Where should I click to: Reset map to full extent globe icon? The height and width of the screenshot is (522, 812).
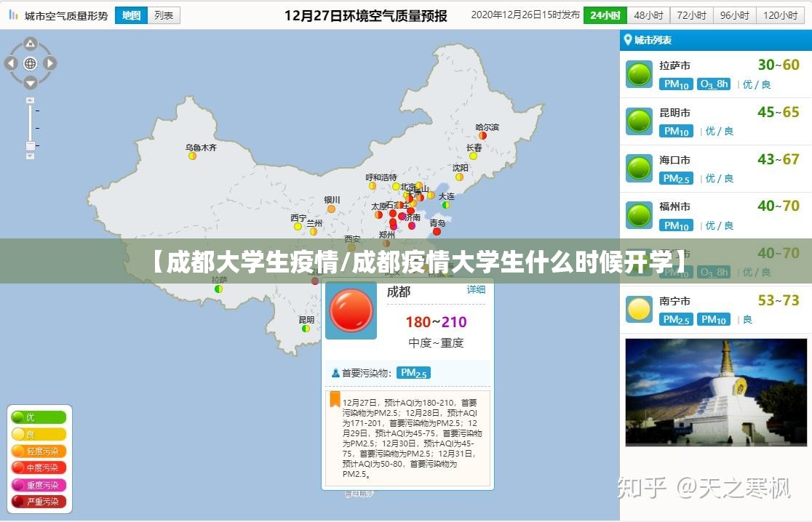point(31,63)
